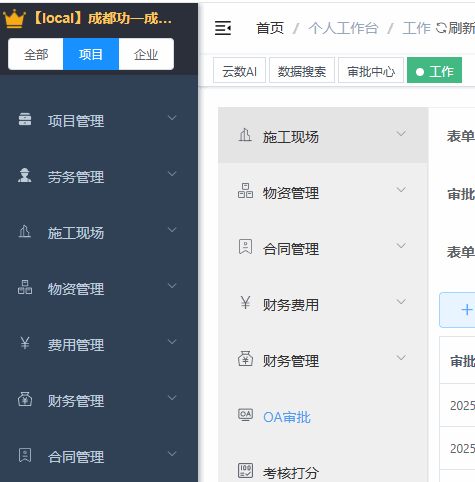Viewport: 475px width, 482px height.
Task: Click the 【local】成都功 company title
Action: point(102,19)
